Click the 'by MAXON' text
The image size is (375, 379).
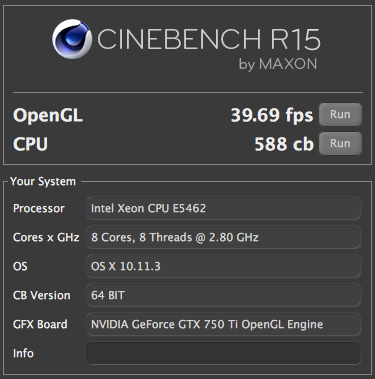tap(278, 64)
